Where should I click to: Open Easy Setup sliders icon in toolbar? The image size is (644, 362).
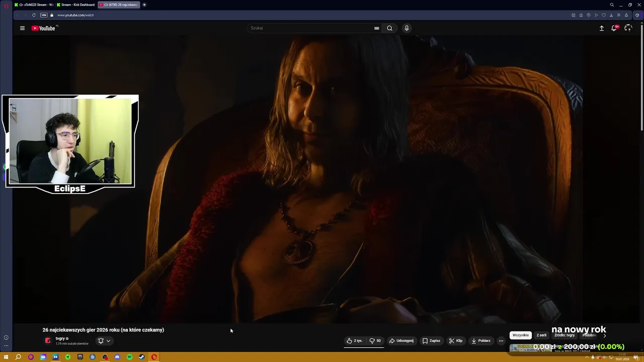[619, 15]
